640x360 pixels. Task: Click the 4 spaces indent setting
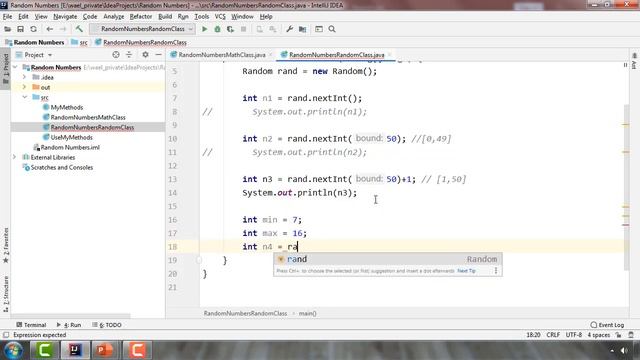599,335
